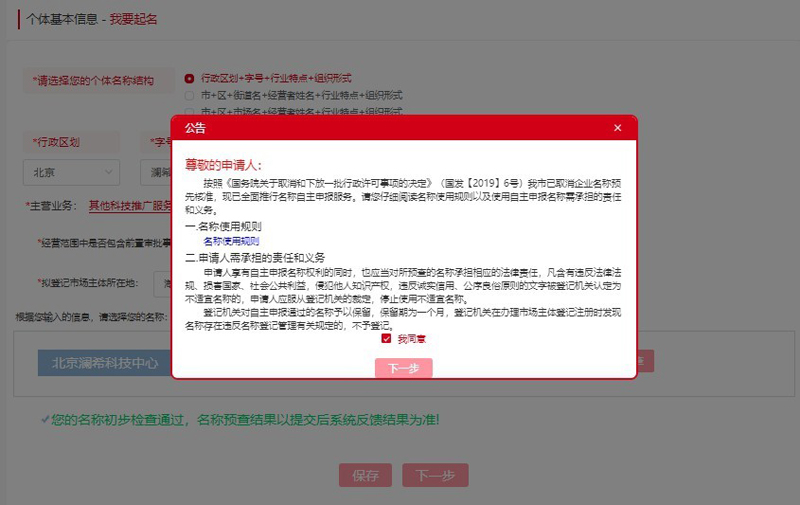Viewport: 800px width, 505px height.
Task: Select the 市+区+市场名 name structure radio
Action: coord(189,111)
